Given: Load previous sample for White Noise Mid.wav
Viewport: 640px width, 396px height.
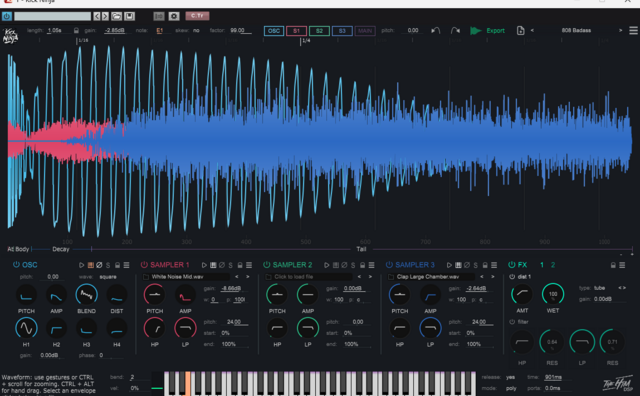Looking at the screenshot, I should coord(237,277).
